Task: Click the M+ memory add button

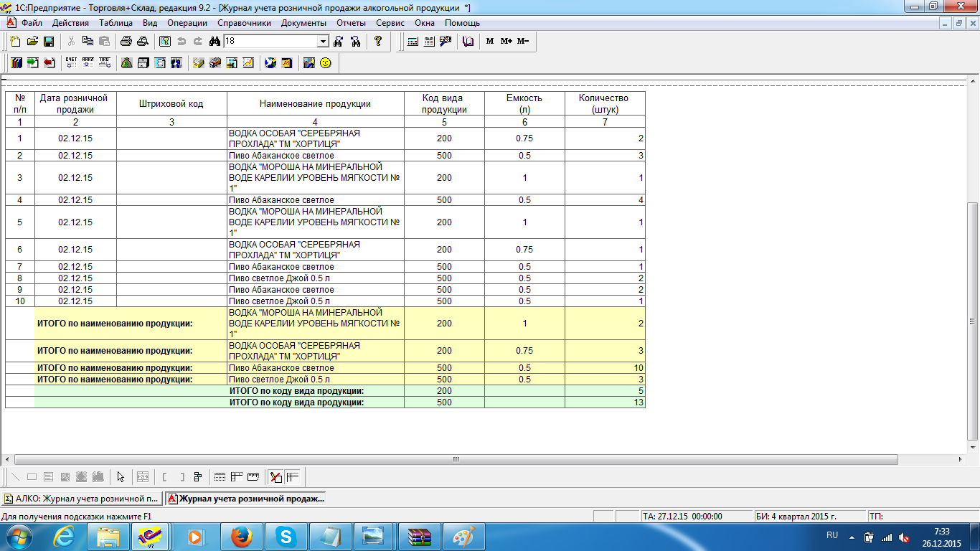Action: point(507,42)
